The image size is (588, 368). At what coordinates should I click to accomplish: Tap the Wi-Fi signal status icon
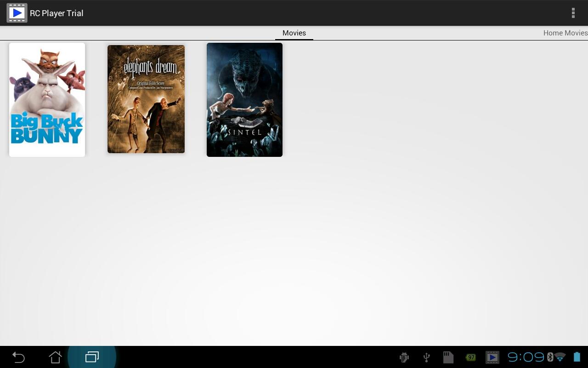pyautogui.click(x=560, y=357)
